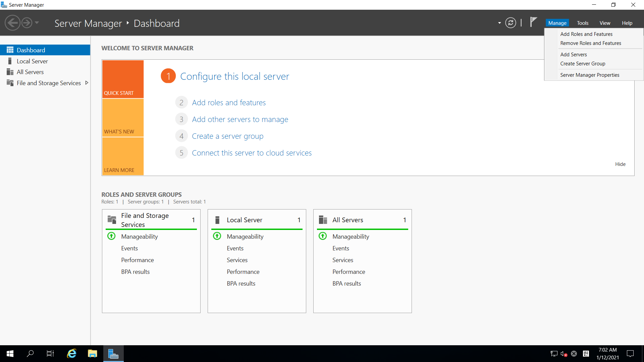Select the Local Server sidebar item
644x362 pixels.
(x=32, y=61)
